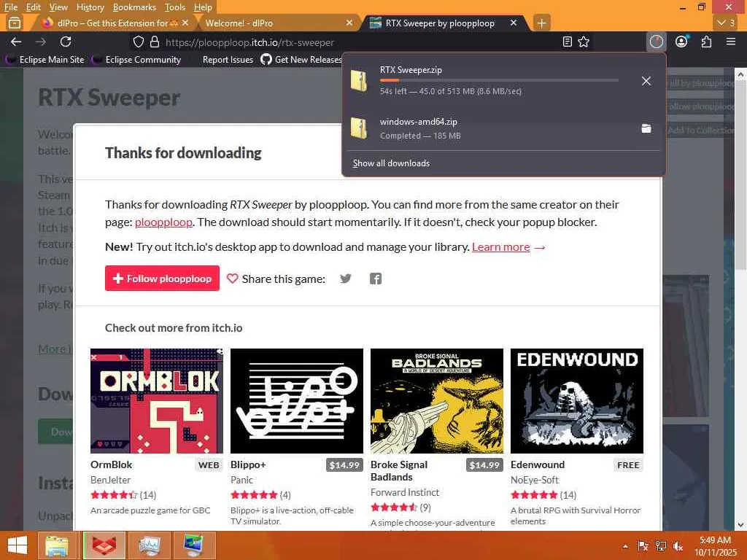Open the View menu
Image resolution: width=747 pixels, height=560 pixels.
click(58, 7)
